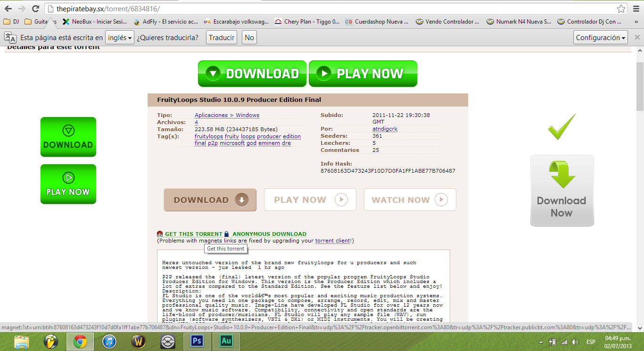This screenshot has width=644, height=351.
Task: Open the NeoBux bookmark
Action: coord(95,22)
